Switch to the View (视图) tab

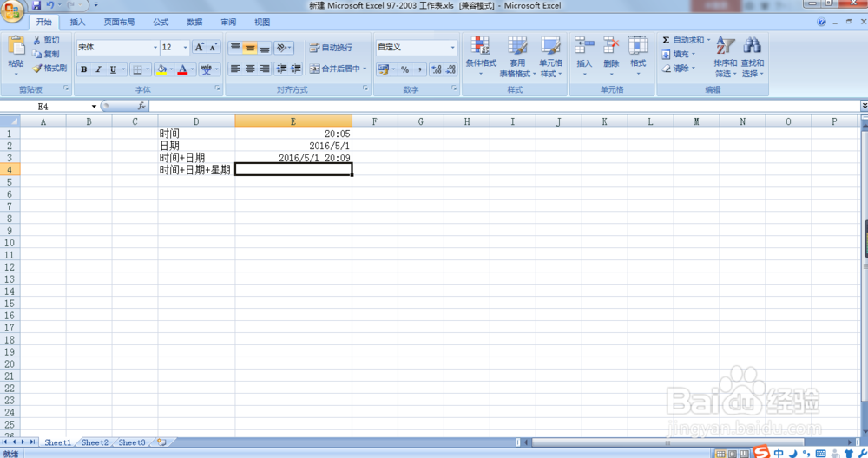pyautogui.click(x=262, y=23)
